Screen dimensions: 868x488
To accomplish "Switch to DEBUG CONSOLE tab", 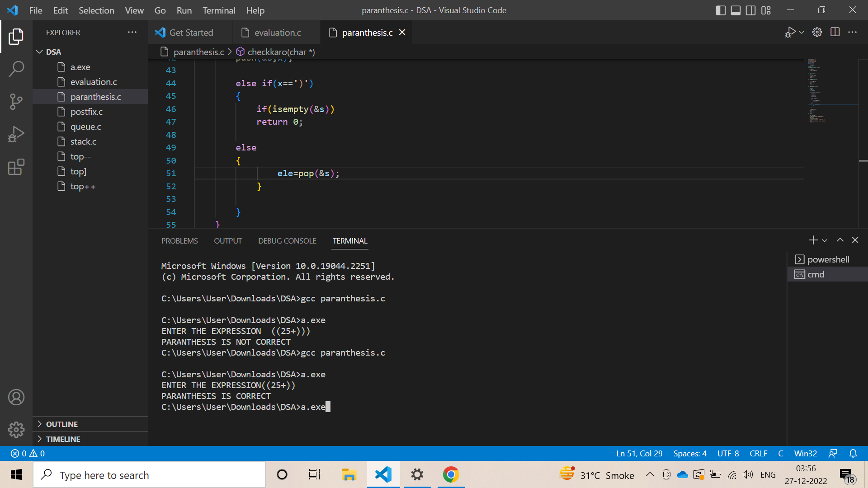I will (x=287, y=241).
